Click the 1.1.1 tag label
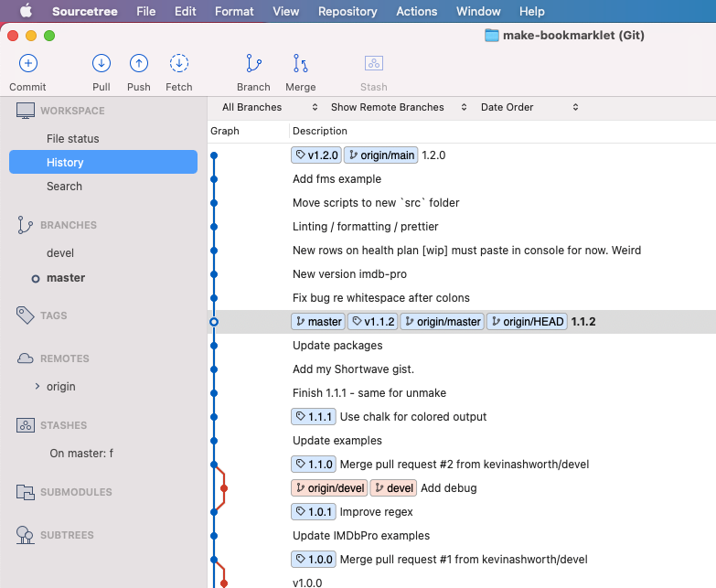The height and width of the screenshot is (588, 716). pos(314,417)
